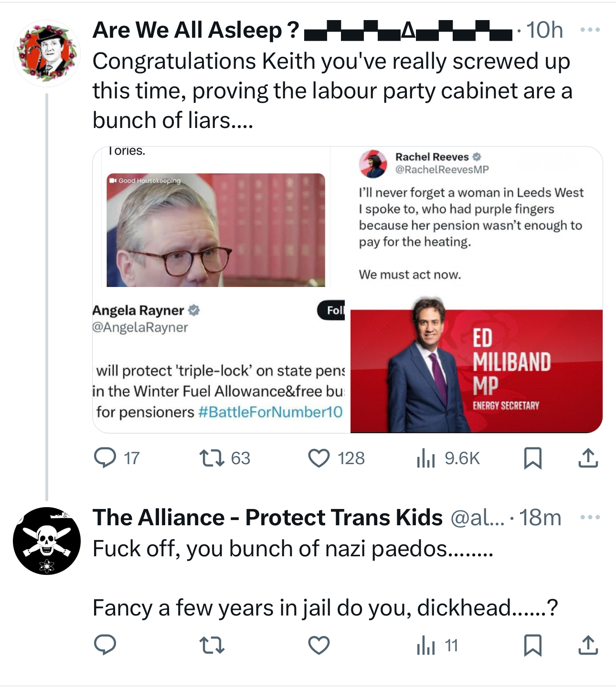Retweet The Alliance's reply
This screenshot has width=616, height=690.
[212, 646]
